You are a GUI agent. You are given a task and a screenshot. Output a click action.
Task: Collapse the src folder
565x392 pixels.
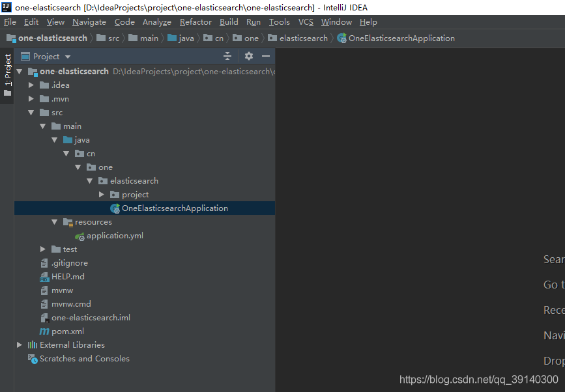point(31,113)
